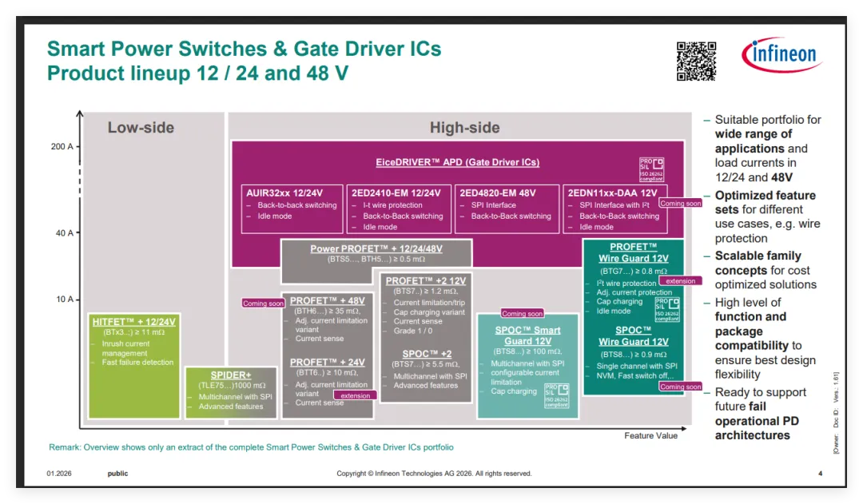Image resolution: width=863 pixels, height=504 pixels.
Task: Open the HITFET + 12/24V link
Action: [133, 322]
